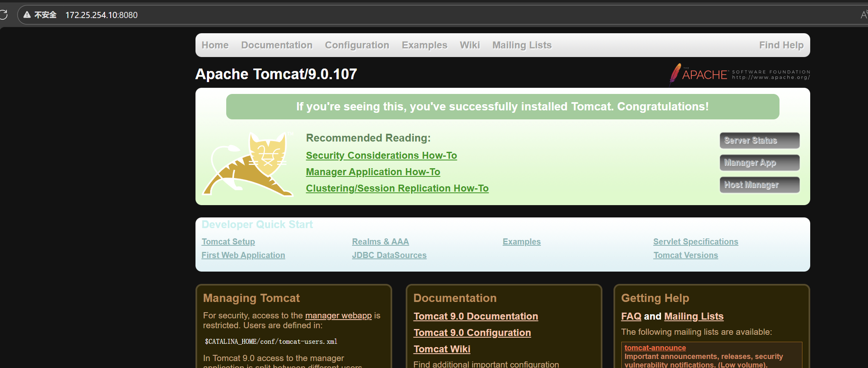Open the Mailing Lists nav item in top bar
The height and width of the screenshot is (368, 868).
pyautogui.click(x=522, y=45)
